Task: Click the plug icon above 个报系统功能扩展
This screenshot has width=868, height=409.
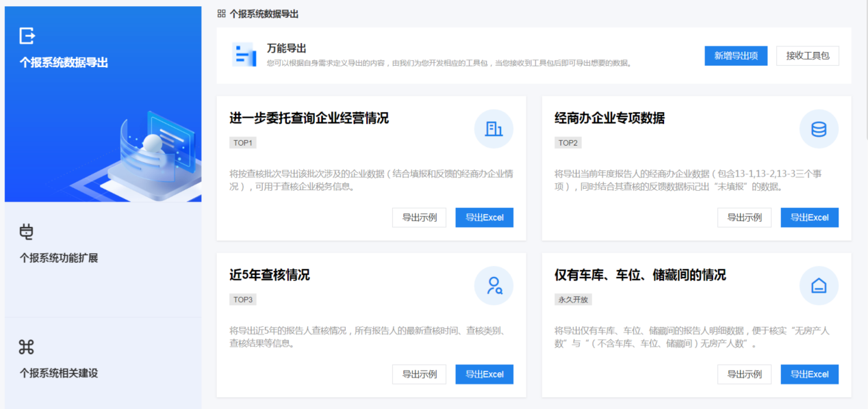Action: tap(26, 233)
